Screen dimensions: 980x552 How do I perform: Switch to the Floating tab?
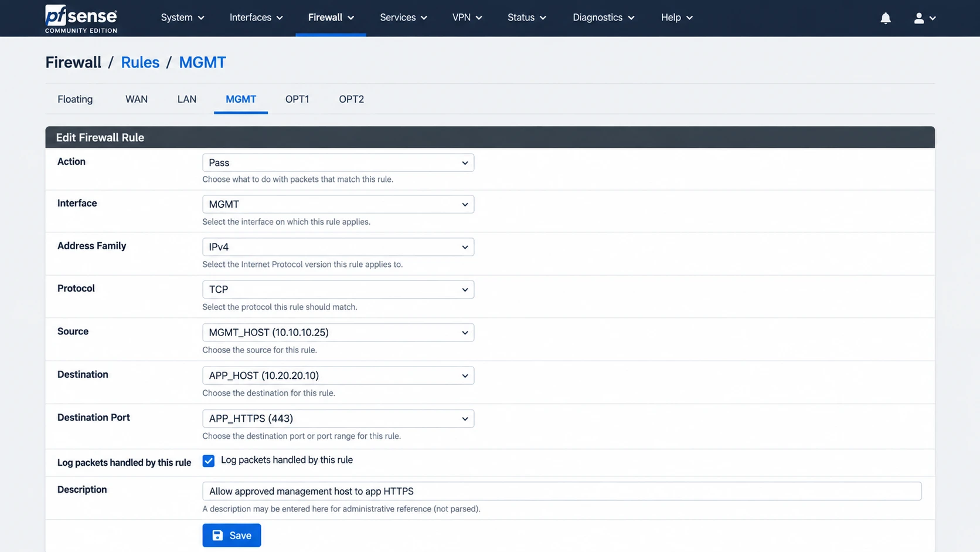(x=75, y=99)
